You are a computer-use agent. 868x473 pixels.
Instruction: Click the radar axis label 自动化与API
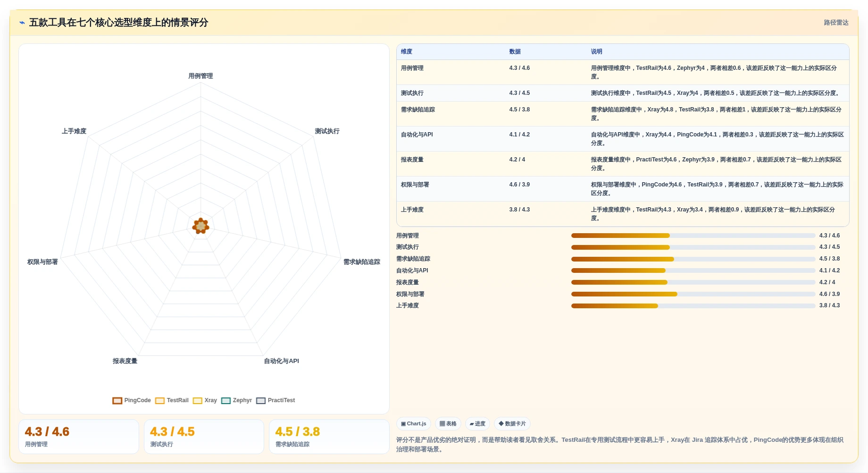282,361
